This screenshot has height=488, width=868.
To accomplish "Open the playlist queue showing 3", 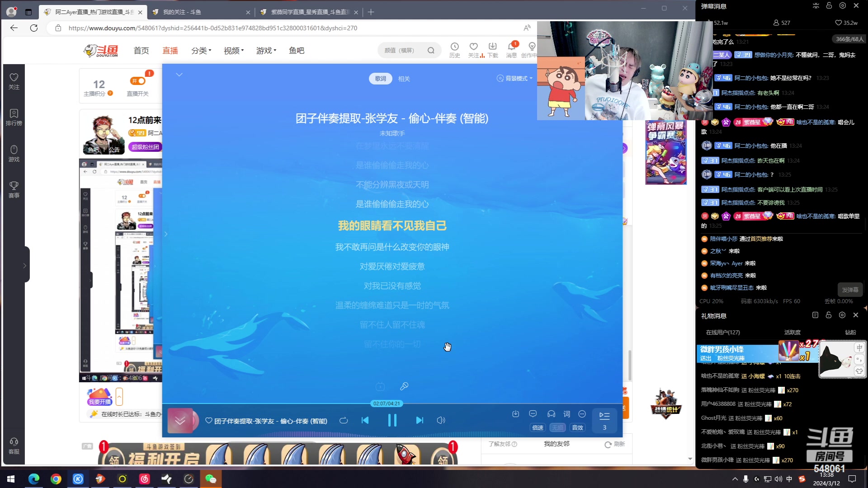I will (604, 420).
